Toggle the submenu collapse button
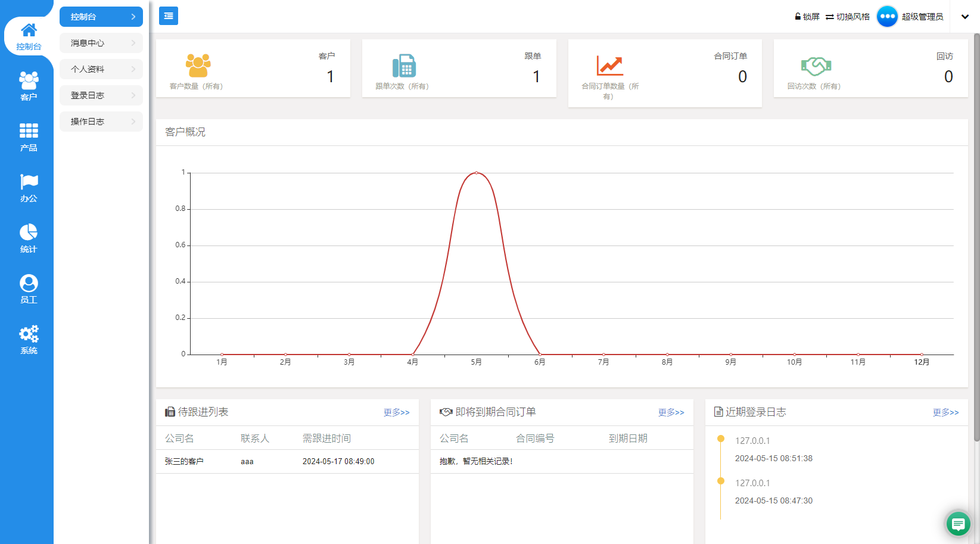The image size is (980, 544). point(169,16)
